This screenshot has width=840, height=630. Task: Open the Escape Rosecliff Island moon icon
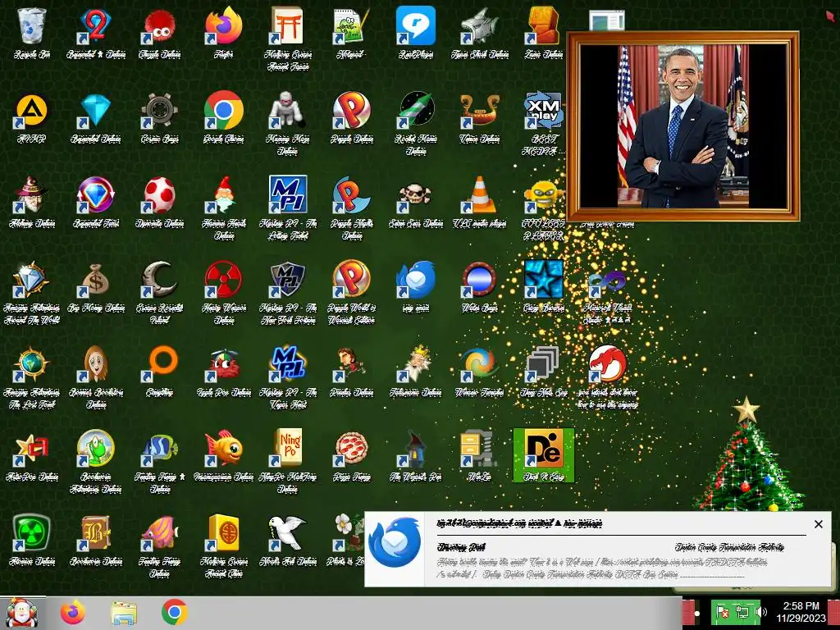click(160, 281)
